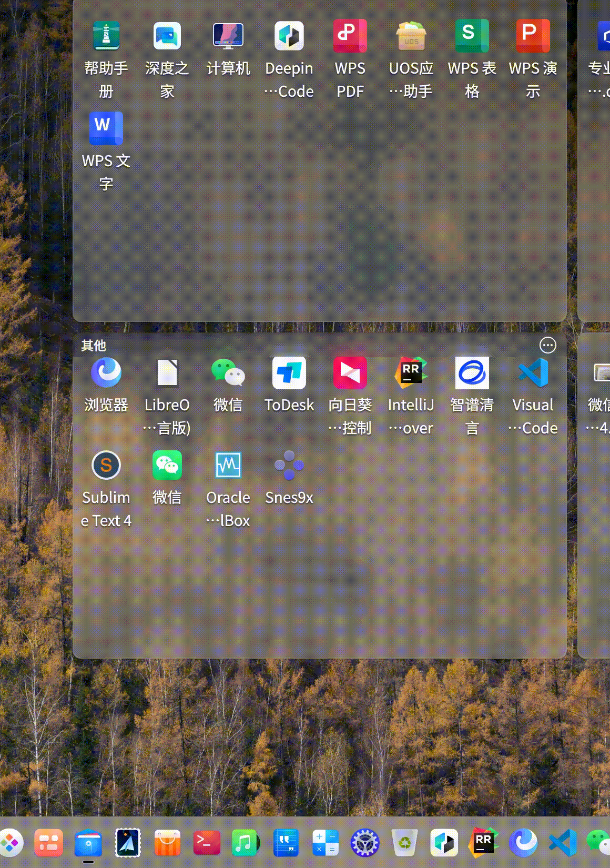This screenshot has height=868, width=610.
Task: Launch the UOS应用助手 app
Action: click(x=411, y=36)
